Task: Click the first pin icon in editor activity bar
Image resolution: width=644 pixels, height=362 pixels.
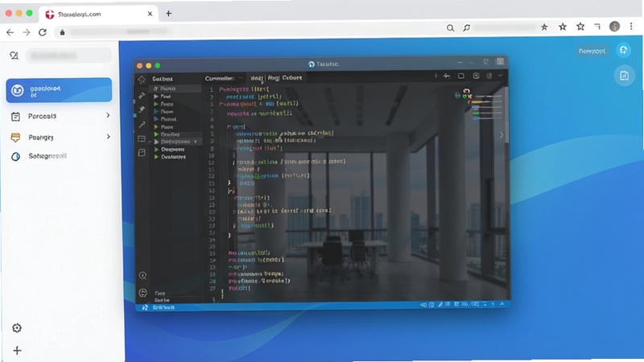Action: [x=142, y=96]
